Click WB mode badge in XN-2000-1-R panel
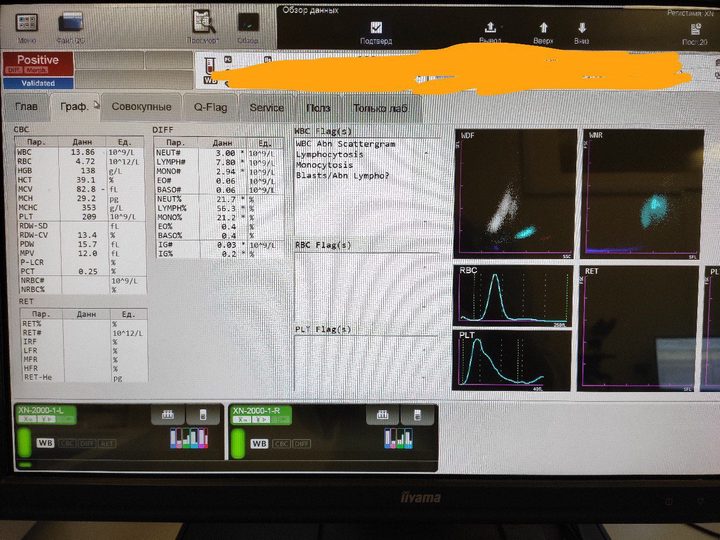 (x=259, y=444)
